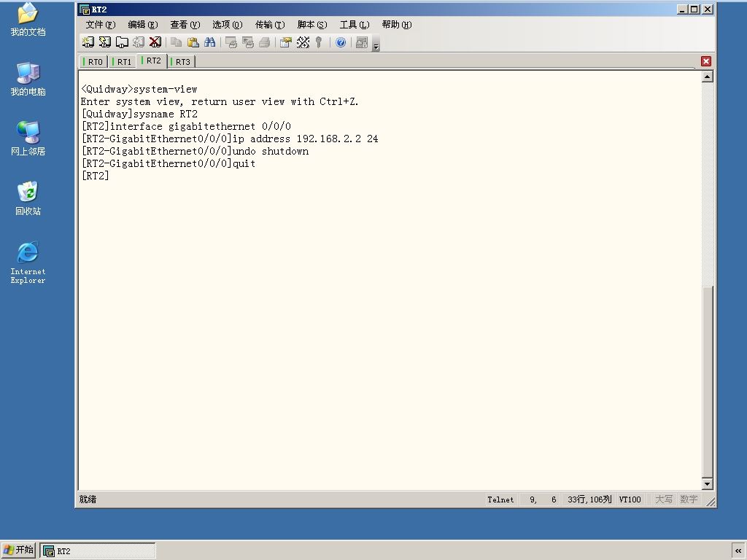This screenshot has width=747, height=560.
Task: Click the final [RT2] prompt line
Action: point(96,176)
